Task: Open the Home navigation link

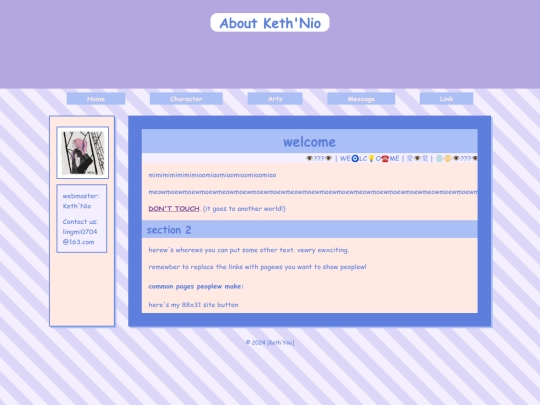Action: (x=96, y=99)
